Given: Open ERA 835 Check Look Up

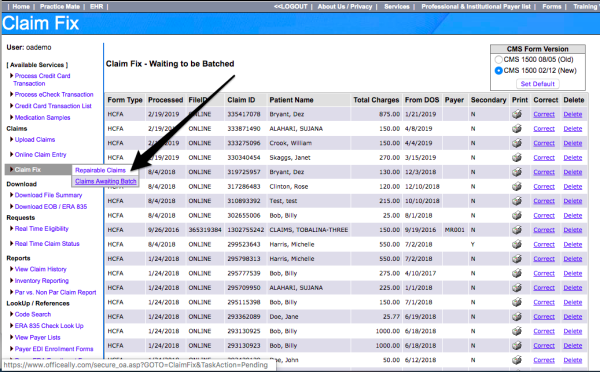Looking at the screenshot, I should coord(49,326).
